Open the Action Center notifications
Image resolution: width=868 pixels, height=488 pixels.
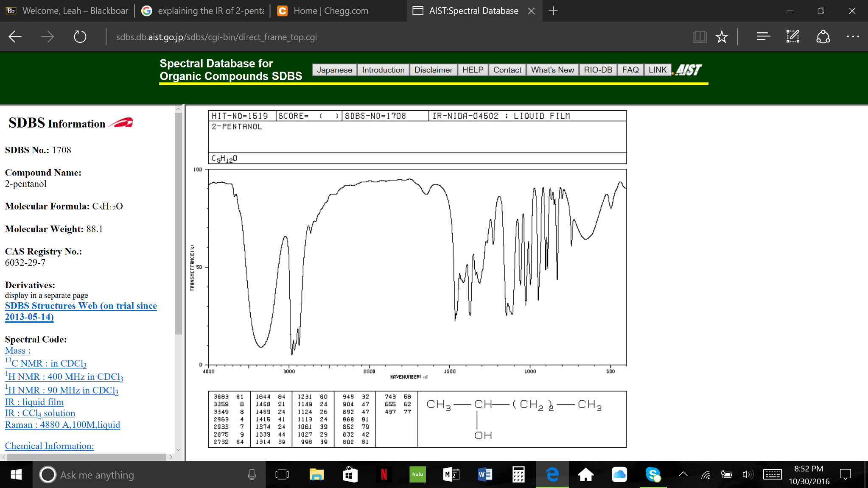coord(846,474)
